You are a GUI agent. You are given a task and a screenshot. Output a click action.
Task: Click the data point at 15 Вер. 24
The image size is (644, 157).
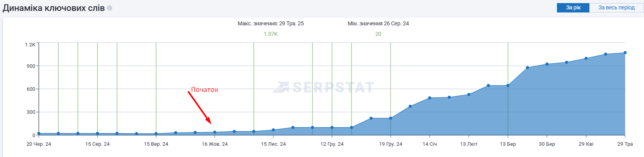click(x=156, y=134)
